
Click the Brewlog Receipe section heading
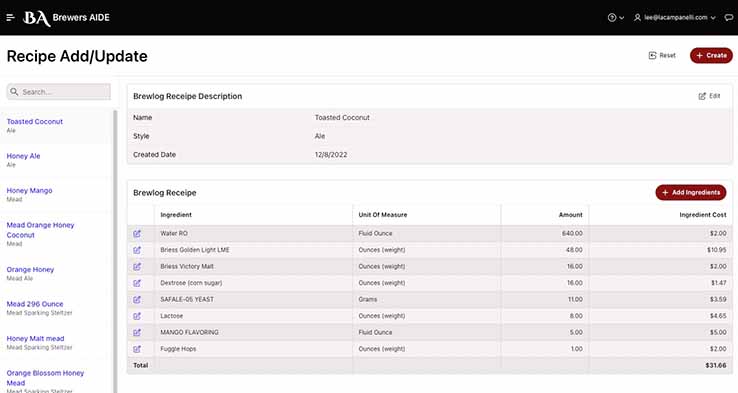[x=165, y=192]
